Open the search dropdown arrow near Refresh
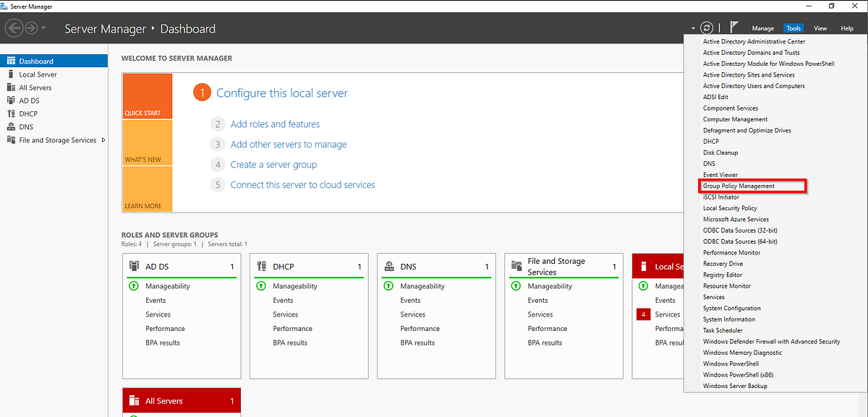868x417 pixels. tap(692, 29)
